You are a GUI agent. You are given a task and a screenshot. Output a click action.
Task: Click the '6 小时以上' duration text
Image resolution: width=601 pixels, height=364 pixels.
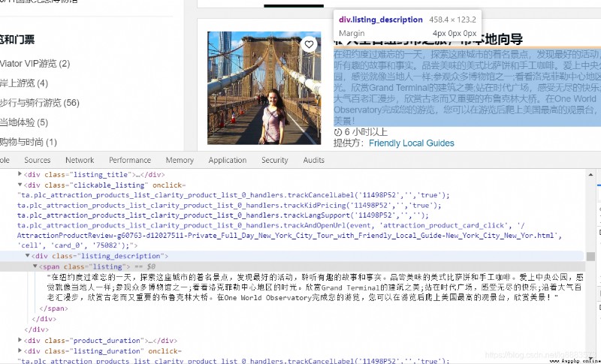(x=366, y=132)
